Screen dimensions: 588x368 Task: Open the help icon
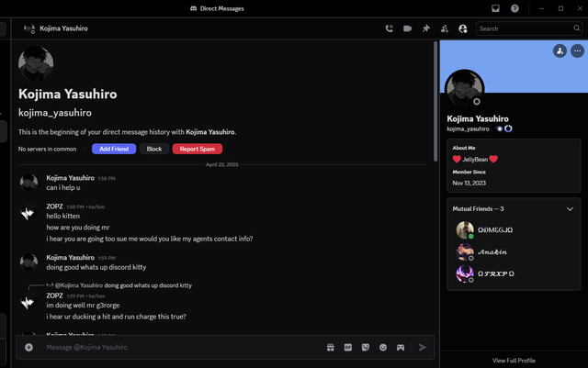click(514, 8)
